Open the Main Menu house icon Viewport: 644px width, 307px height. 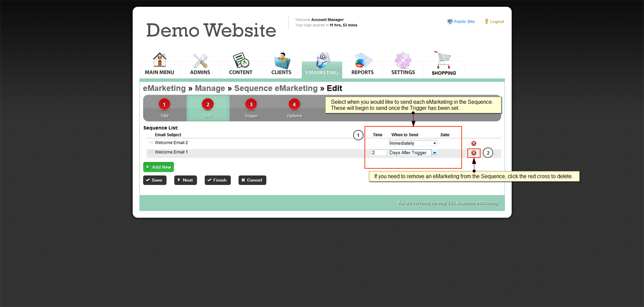click(x=159, y=60)
